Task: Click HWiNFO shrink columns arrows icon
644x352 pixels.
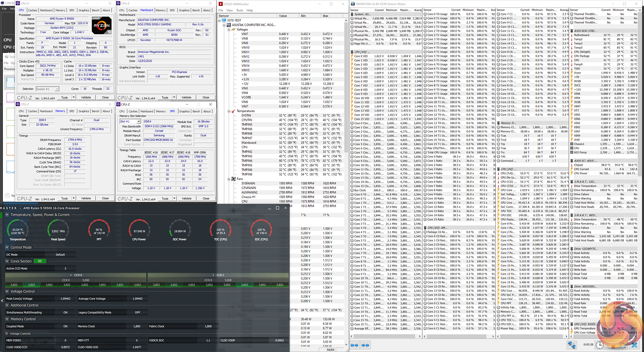Action: 365,345
